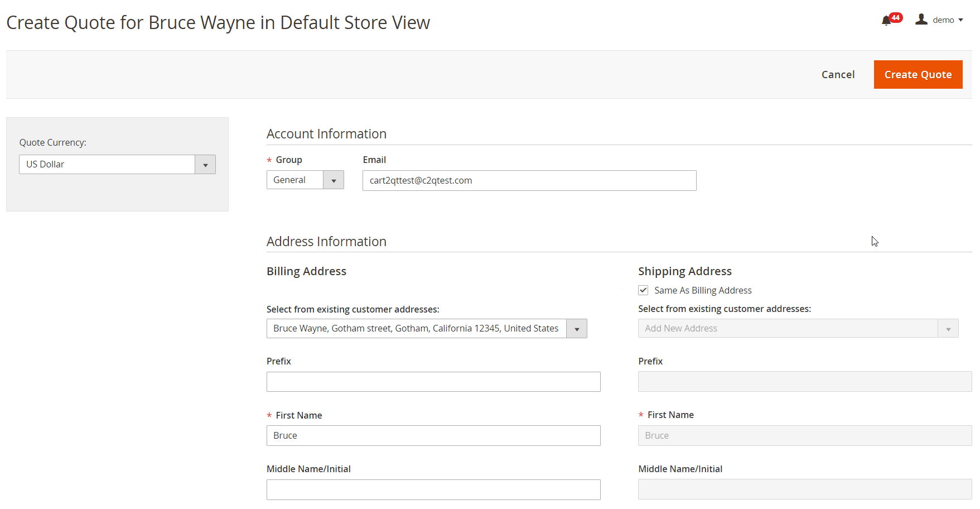980x509 pixels.
Task: Click the Create Quote button
Action: pyautogui.click(x=918, y=74)
